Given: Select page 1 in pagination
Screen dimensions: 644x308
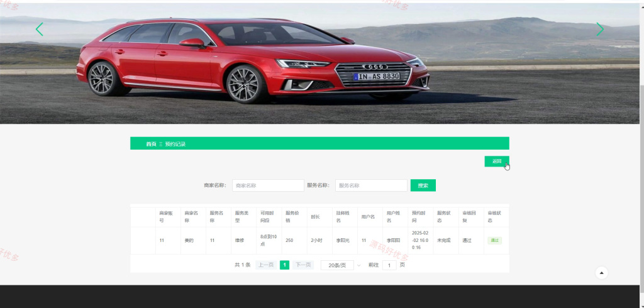Looking at the screenshot, I should coord(285,265).
